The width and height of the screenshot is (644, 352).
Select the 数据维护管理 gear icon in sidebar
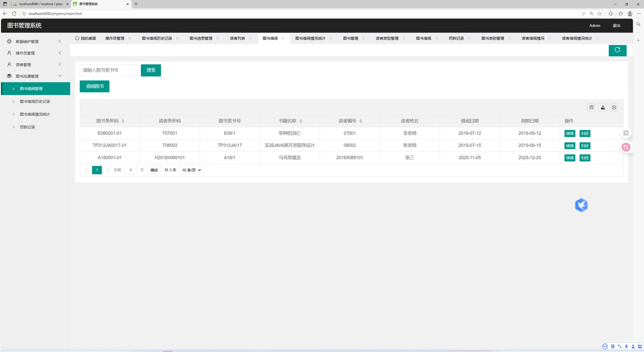click(x=9, y=41)
